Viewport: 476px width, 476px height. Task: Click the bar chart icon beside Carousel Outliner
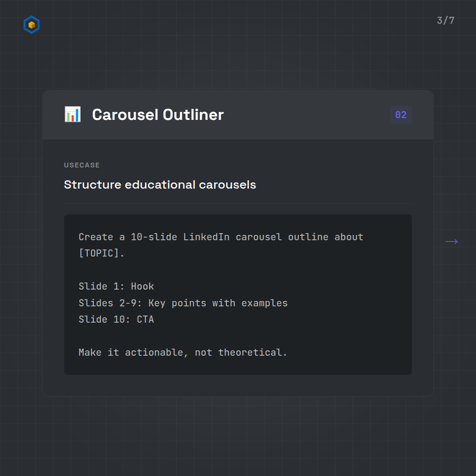click(72, 115)
